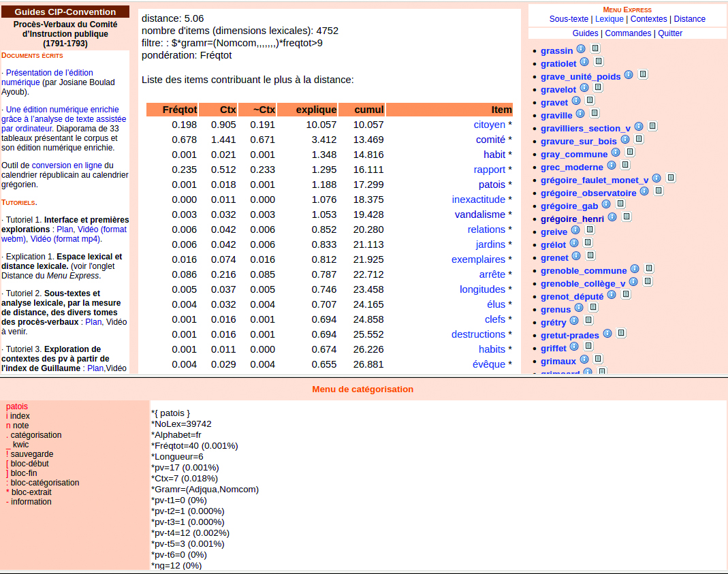Click the info icon next to grassin
This screenshot has width=728, height=574.
[x=581, y=49]
